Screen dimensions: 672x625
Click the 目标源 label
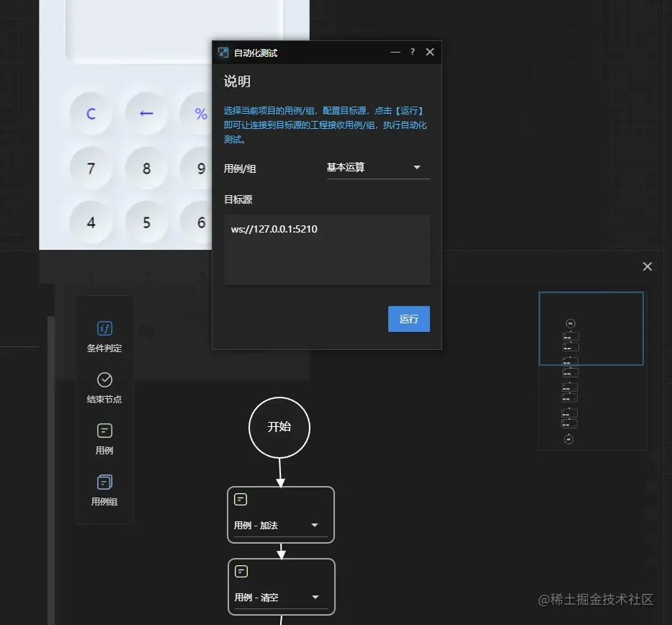point(238,199)
